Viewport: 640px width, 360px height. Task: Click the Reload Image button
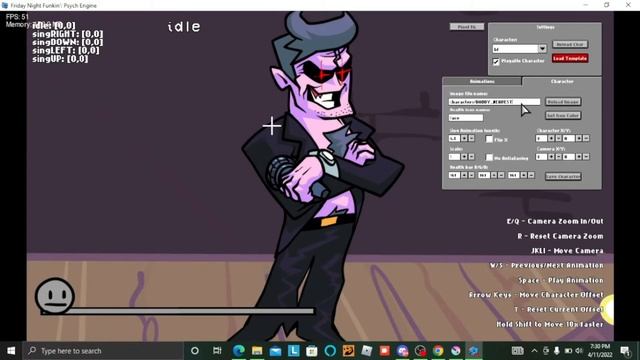[x=563, y=102]
